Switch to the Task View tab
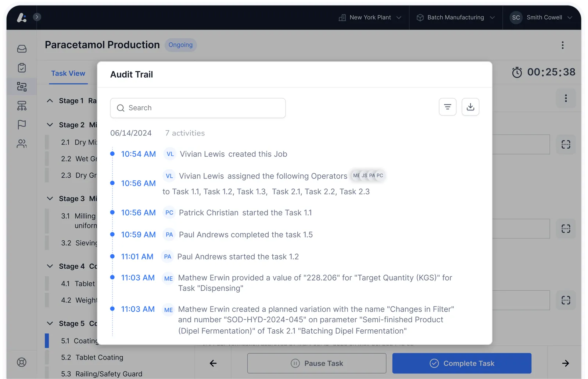This screenshot has height=379, width=588. point(68,73)
